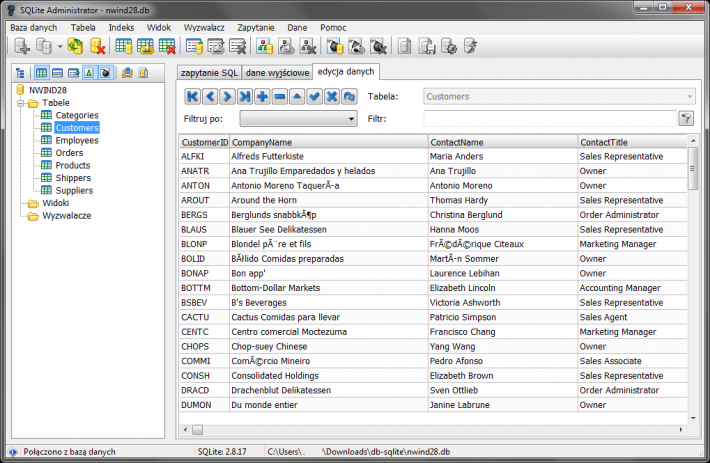
Task: Select the Orders table in tree
Action: click(69, 153)
